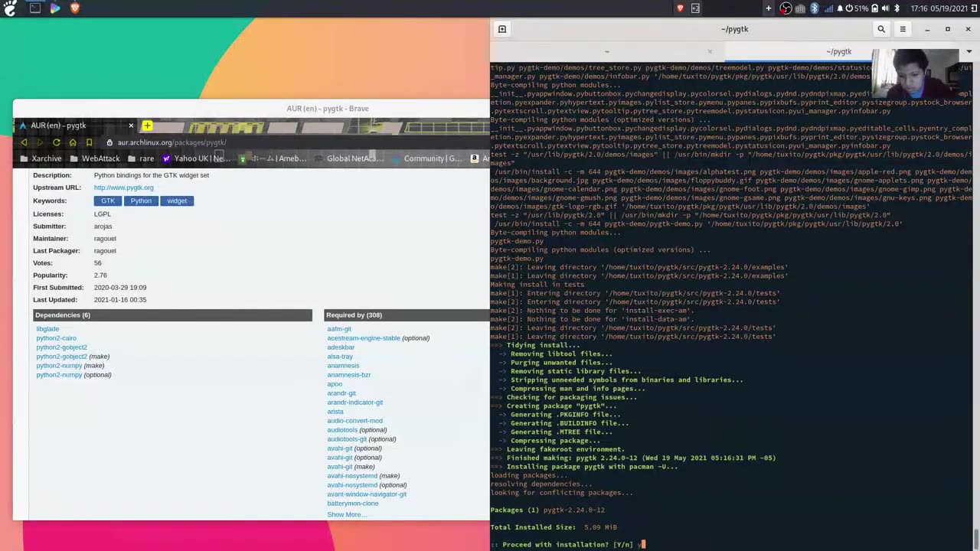Viewport: 980px width, 551px height.
Task: Open adeskbar package link
Action: (341, 347)
